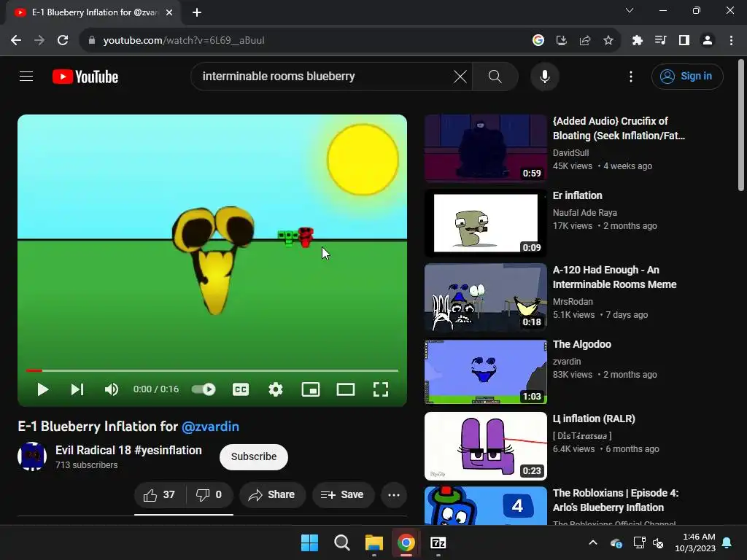747x560 pixels.
Task: Share the video
Action: click(272, 495)
